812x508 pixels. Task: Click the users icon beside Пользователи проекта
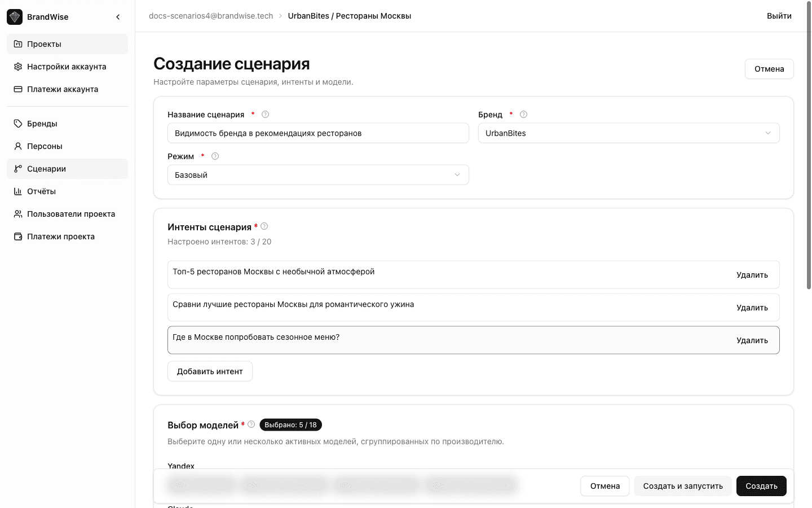point(17,213)
